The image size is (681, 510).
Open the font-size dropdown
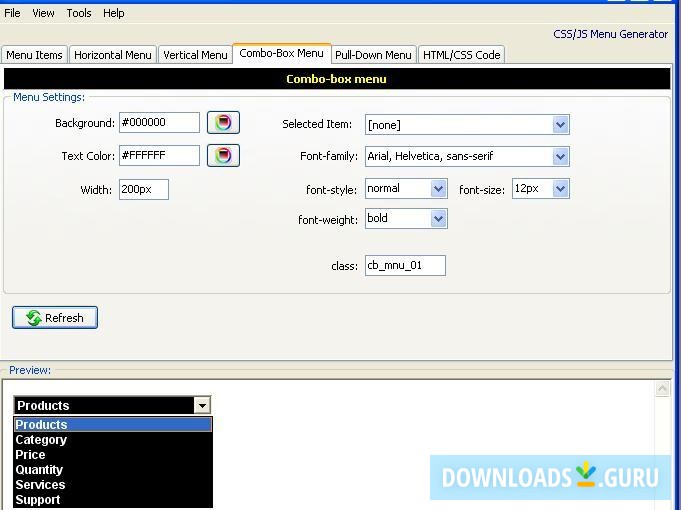coord(560,189)
